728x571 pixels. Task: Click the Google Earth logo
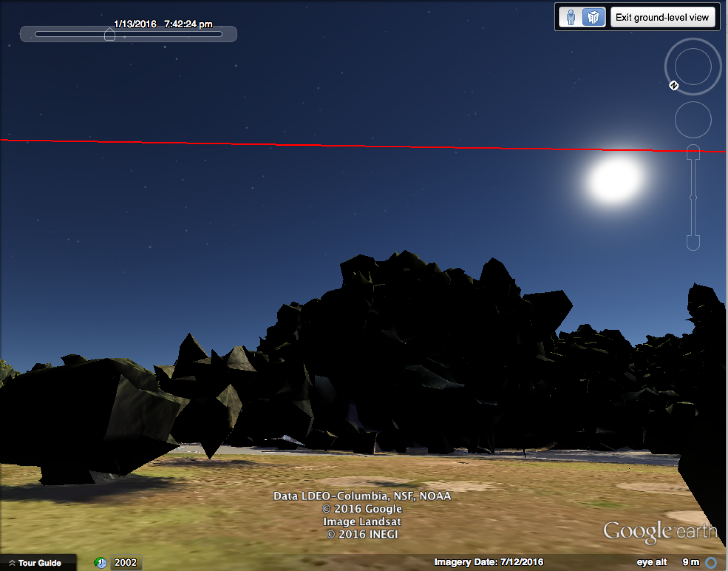[659, 531]
